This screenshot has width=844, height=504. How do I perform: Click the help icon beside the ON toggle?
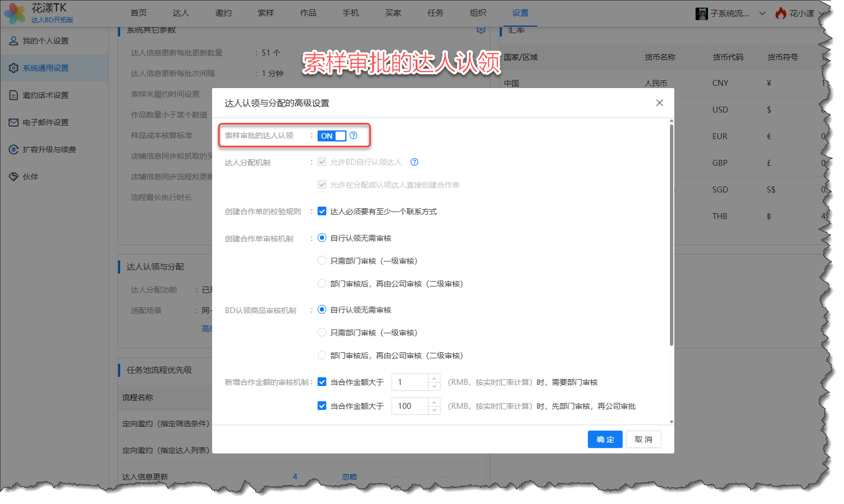(x=353, y=135)
